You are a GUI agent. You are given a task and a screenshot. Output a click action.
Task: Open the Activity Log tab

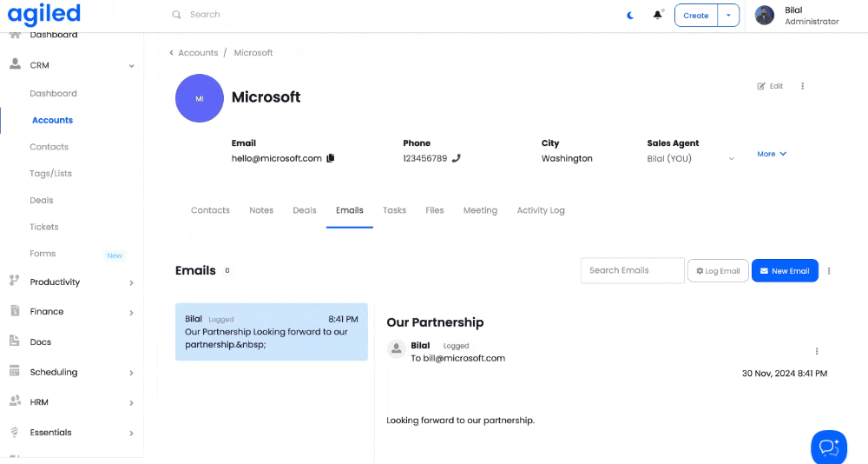point(541,210)
